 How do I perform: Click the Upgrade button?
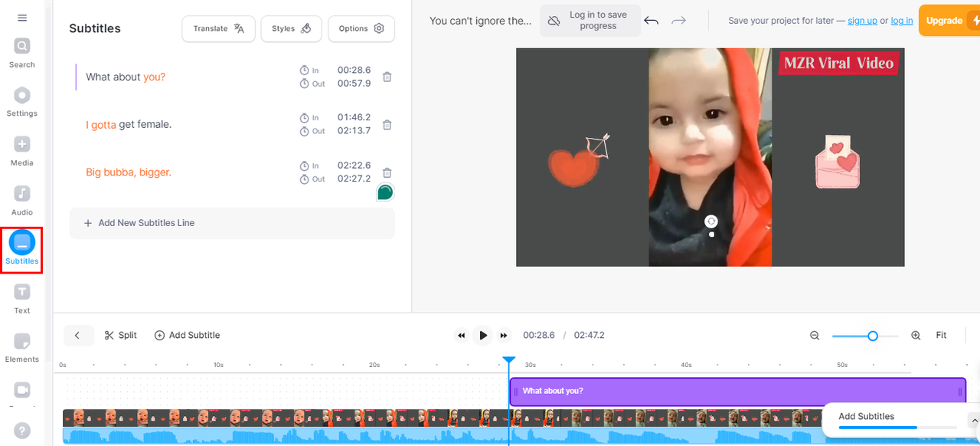point(949,21)
